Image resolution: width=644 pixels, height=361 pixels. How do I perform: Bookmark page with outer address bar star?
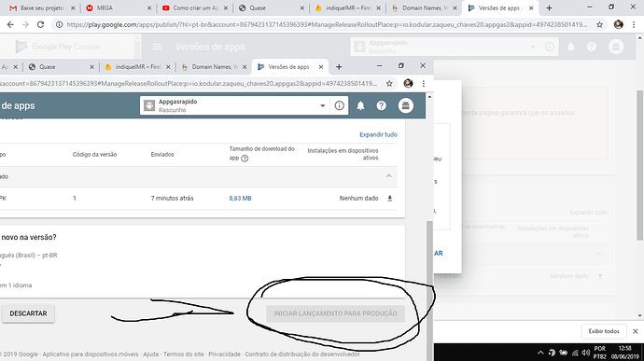(x=599, y=24)
